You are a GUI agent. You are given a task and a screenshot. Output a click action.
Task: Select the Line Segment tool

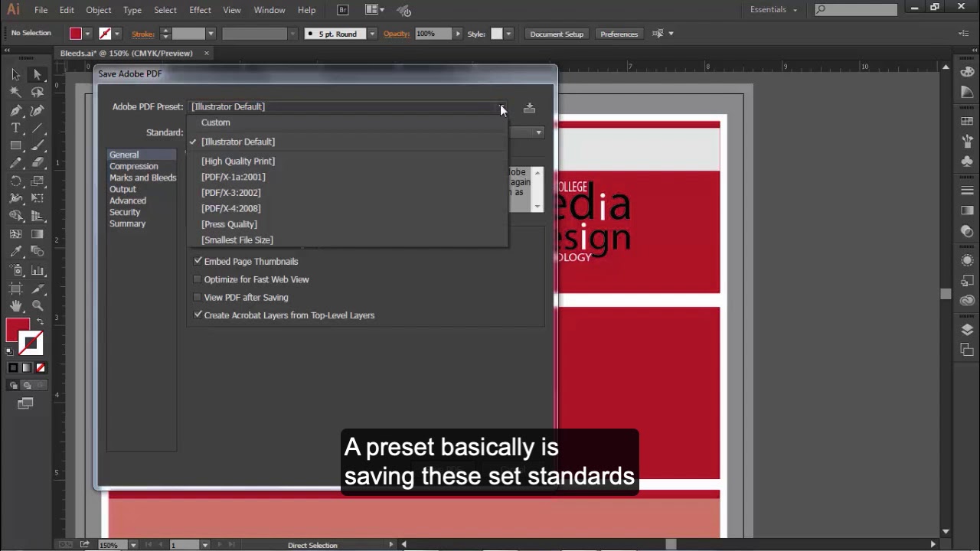coord(37,128)
